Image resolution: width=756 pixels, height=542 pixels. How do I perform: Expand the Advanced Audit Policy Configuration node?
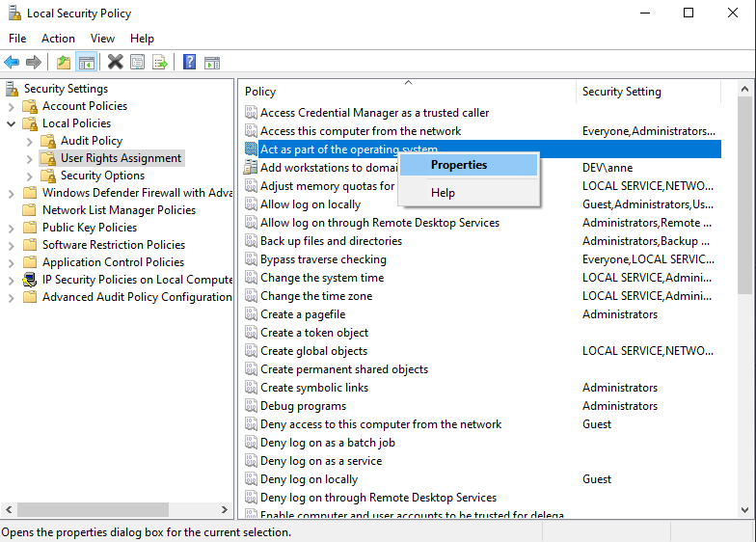tap(12, 297)
